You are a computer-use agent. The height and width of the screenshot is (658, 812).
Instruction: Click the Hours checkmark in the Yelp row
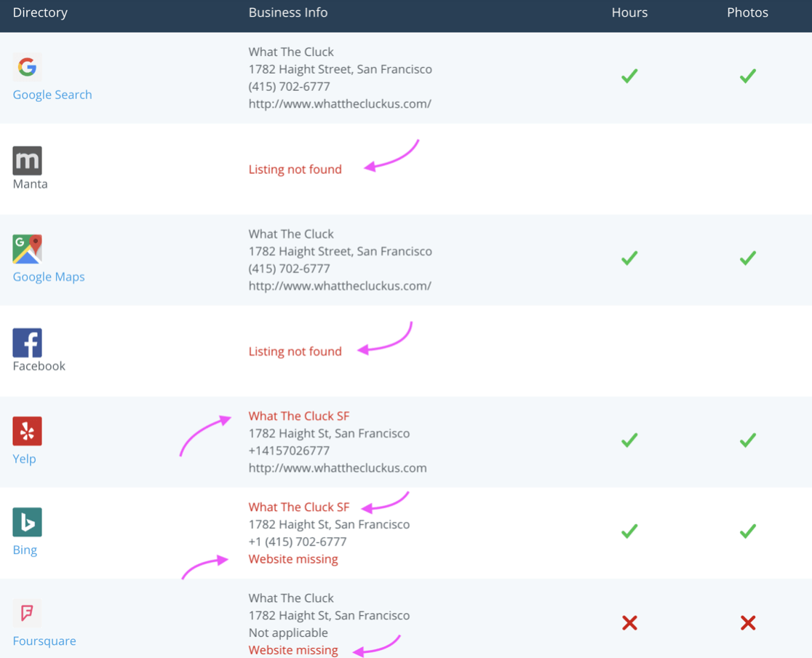[629, 440]
